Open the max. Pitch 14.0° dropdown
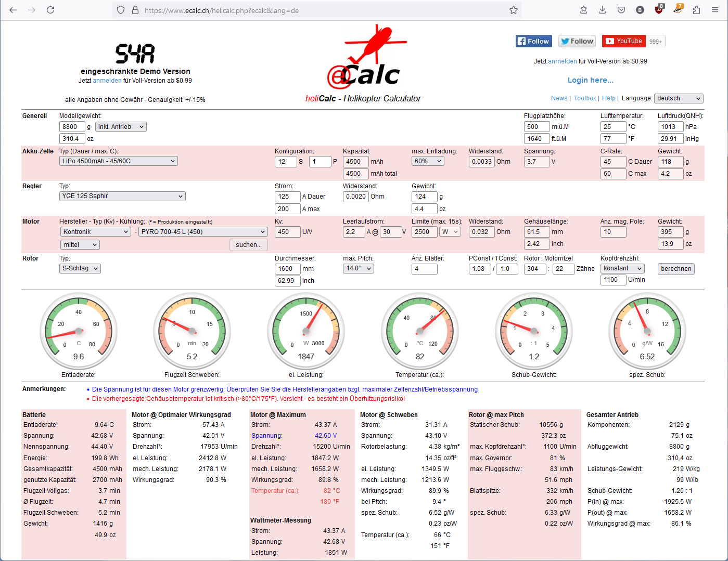The height and width of the screenshot is (561, 728). coord(358,269)
